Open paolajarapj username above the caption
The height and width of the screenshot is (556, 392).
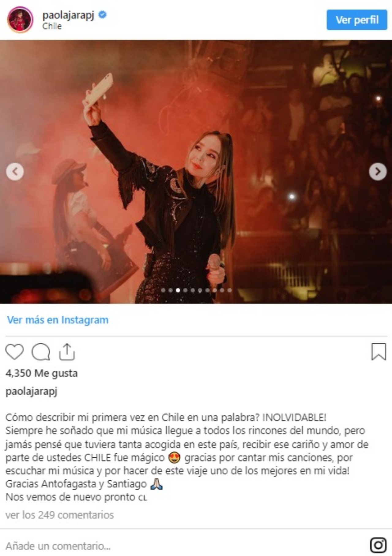[32, 391]
